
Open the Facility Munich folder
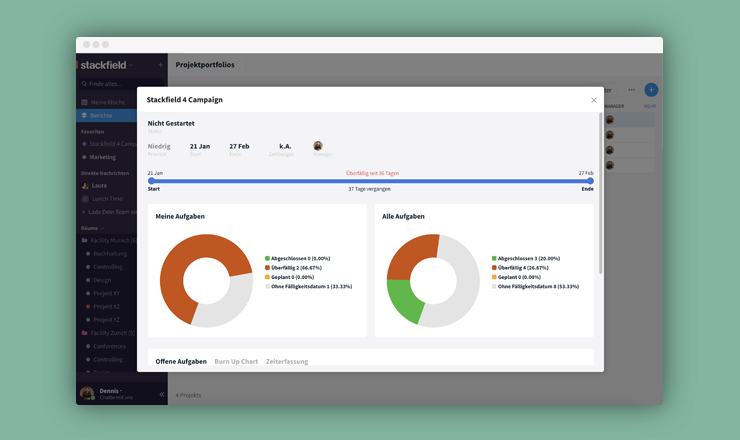pos(109,240)
